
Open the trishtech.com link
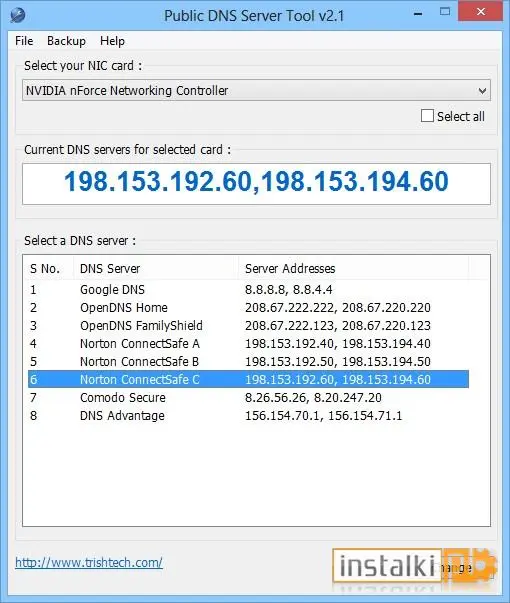point(89,563)
